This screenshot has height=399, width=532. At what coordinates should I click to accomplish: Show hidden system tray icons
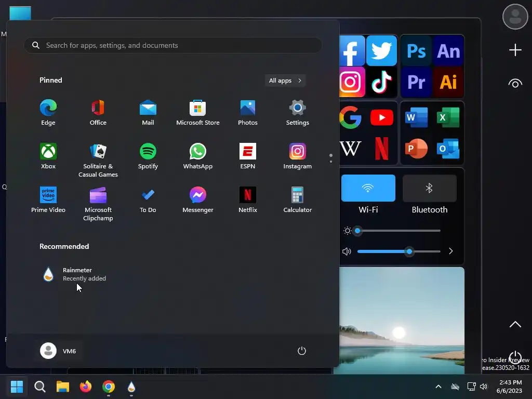click(x=438, y=387)
